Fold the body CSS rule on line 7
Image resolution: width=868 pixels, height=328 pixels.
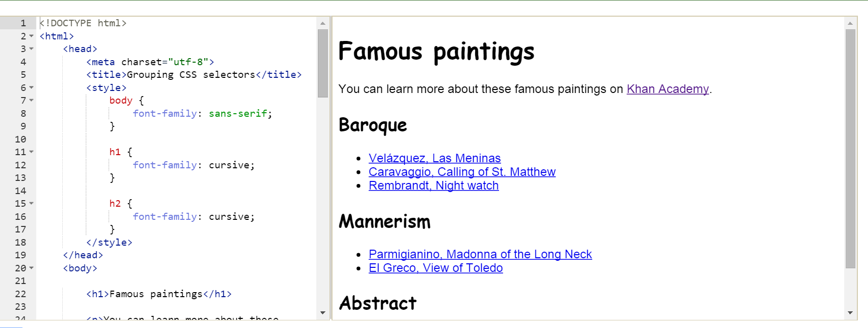click(x=31, y=101)
